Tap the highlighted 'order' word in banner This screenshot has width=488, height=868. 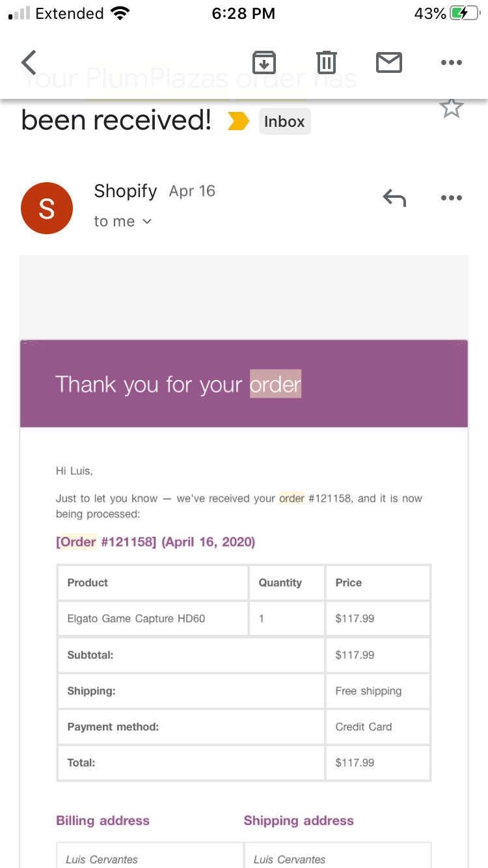pos(275,384)
